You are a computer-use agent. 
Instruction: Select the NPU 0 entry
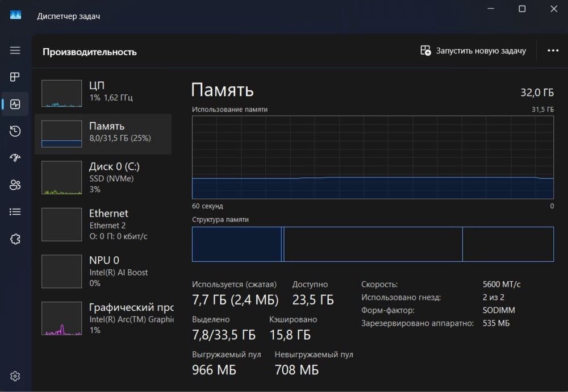[103, 272]
